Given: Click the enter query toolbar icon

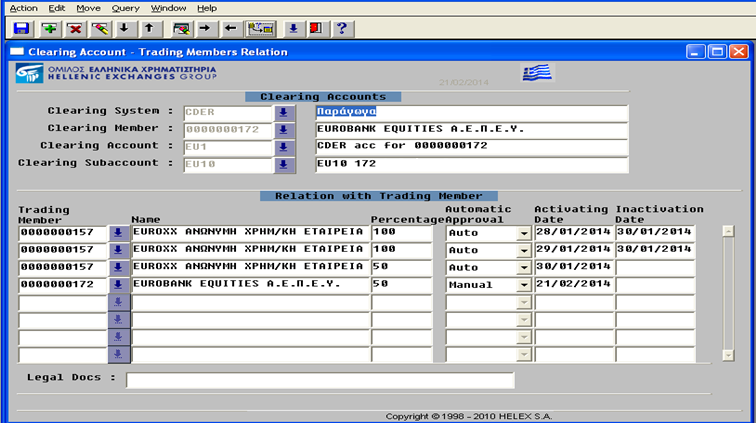Looking at the screenshot, I should pos(261,29).
